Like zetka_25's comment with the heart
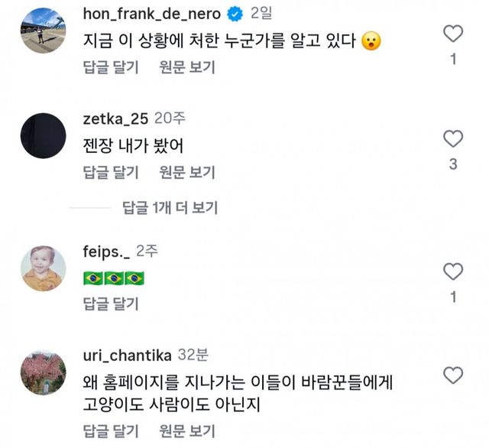489x448 pixels. point(453,138)
